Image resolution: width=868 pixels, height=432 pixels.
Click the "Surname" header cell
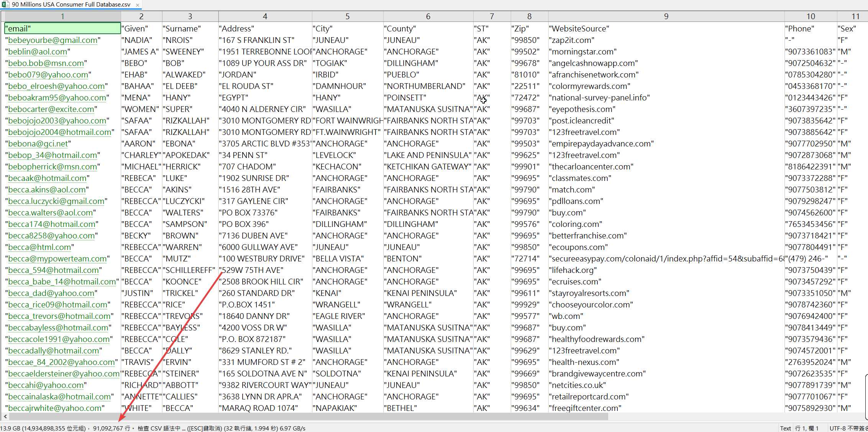[190, 29]
